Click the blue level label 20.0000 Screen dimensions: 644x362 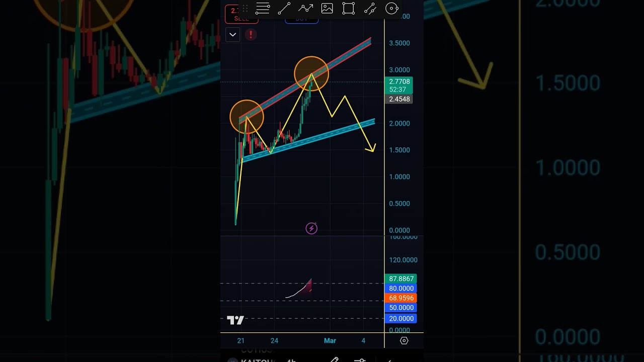pyautogui.click(x=401, y=318)
